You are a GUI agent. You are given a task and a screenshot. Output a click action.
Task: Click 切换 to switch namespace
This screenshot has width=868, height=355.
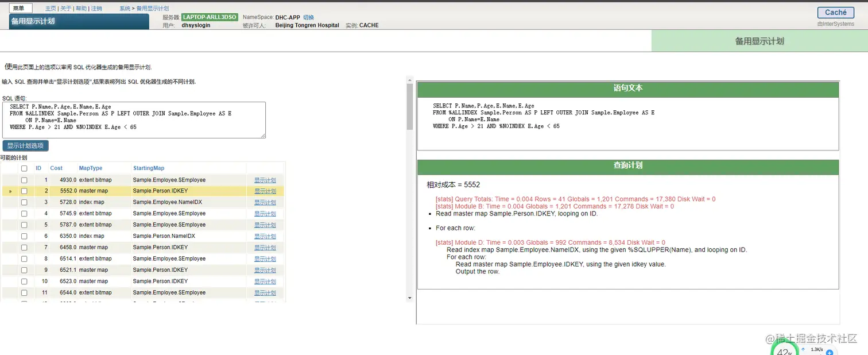point(308,18)
